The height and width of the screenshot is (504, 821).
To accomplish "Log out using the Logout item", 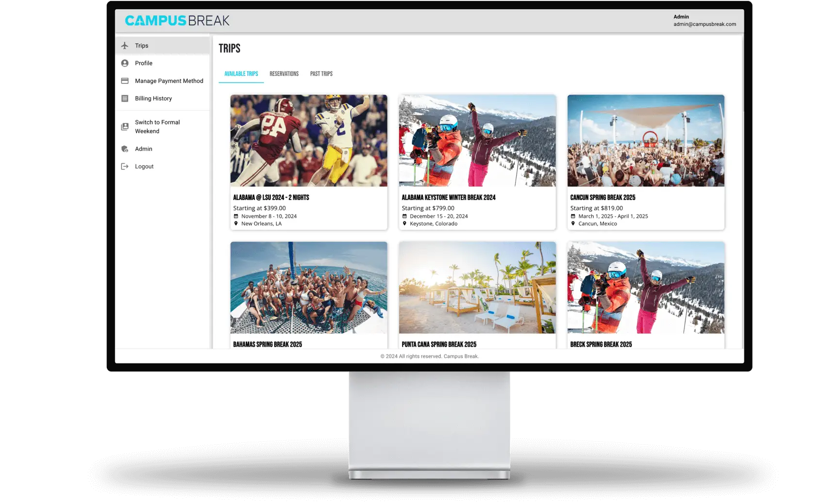I will click(x=163, y=167).
